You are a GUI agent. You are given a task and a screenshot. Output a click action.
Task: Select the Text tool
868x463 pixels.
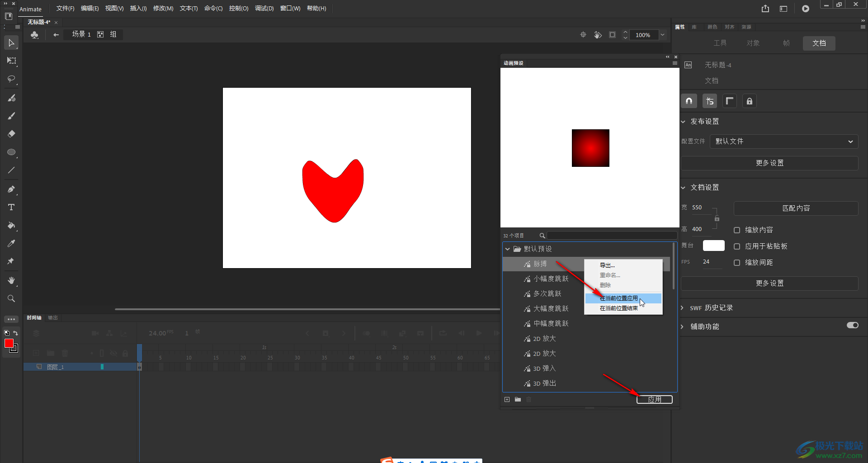pos(11,207)
